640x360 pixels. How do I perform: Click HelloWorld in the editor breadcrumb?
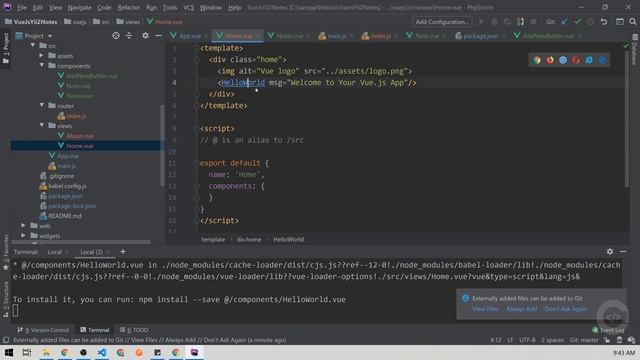point(289,240)
